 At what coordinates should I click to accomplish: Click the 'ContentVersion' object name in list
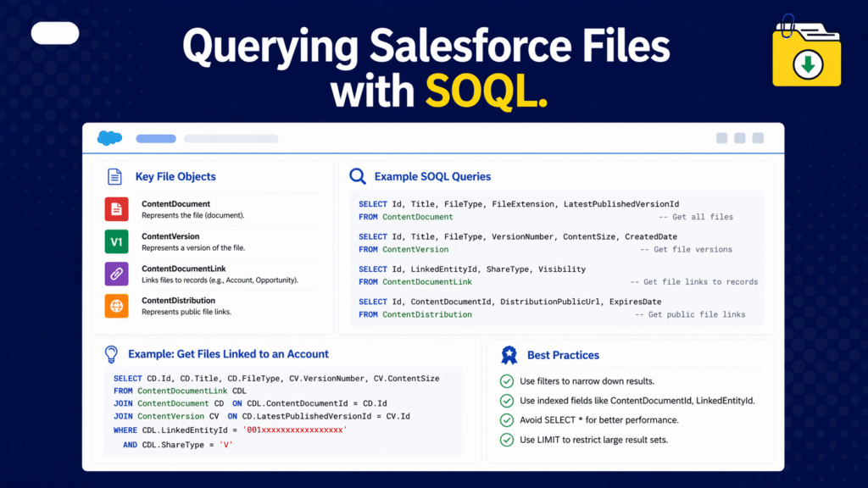click(170, 236)
